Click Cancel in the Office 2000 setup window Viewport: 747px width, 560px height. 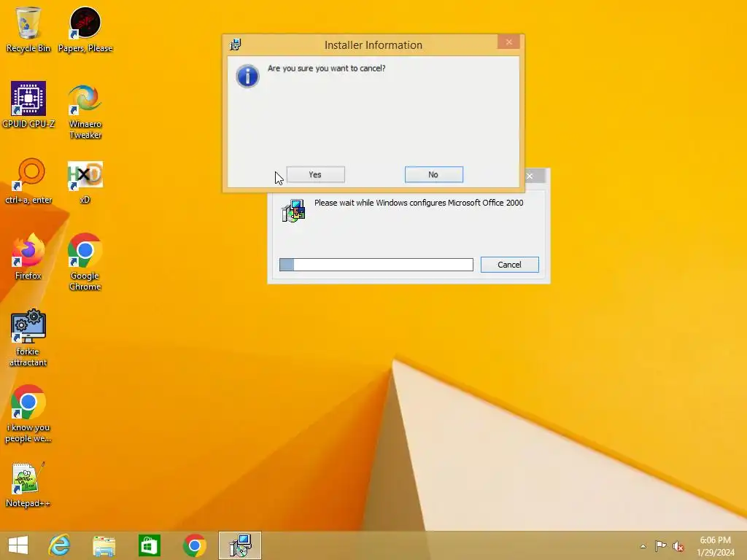coord(509,265)
